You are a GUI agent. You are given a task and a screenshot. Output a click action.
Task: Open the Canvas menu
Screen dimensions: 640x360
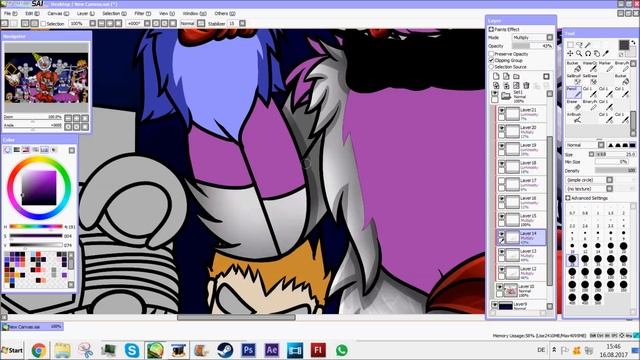pos(58,13)
